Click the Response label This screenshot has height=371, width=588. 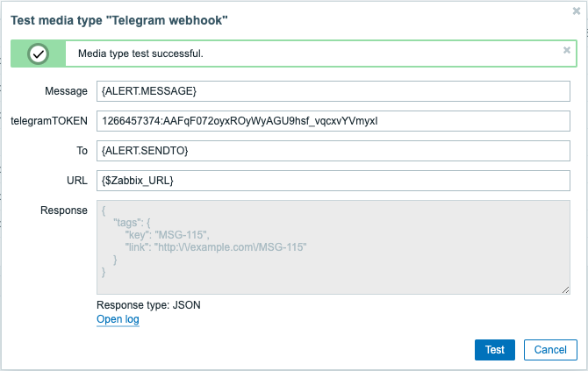[x=64, y=210]
